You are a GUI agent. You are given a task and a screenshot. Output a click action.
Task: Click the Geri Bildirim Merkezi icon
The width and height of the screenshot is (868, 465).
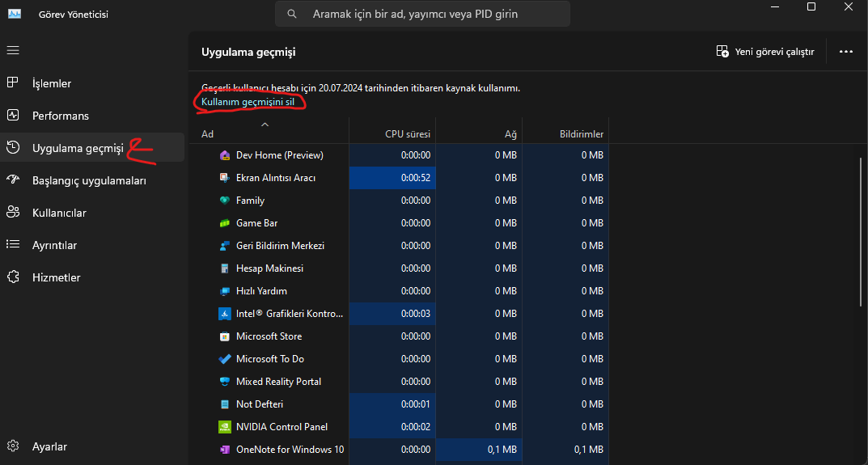coord(224,246)
